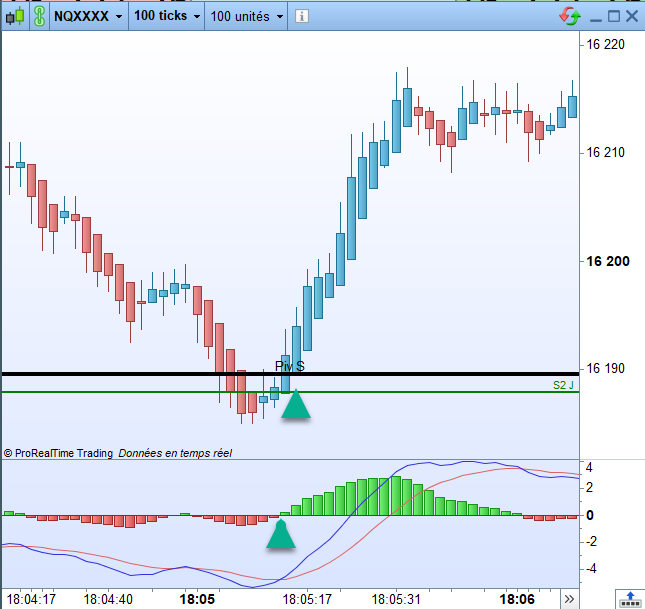Click the indicator axis 2 label
The width and height of the screenshot is (645, 609).
click(x=589, y=488)
